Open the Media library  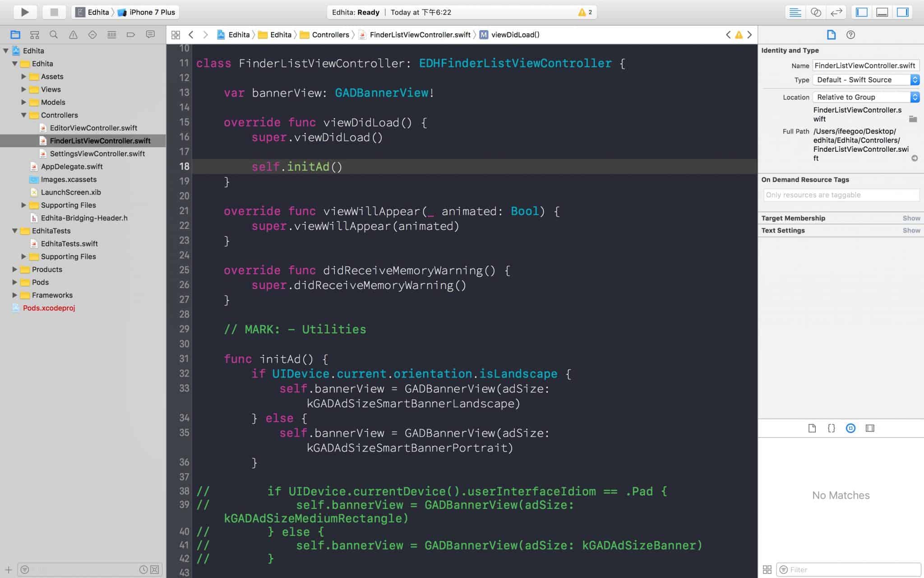[870, 428]
